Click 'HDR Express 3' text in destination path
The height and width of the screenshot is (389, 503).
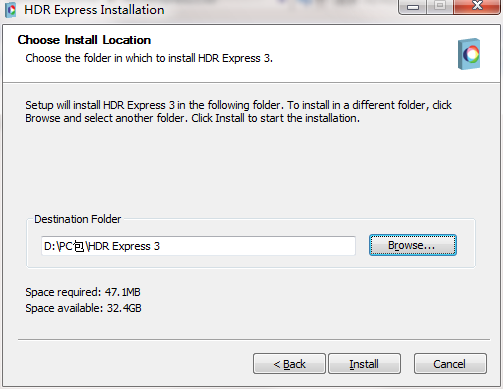pos(124,246)
